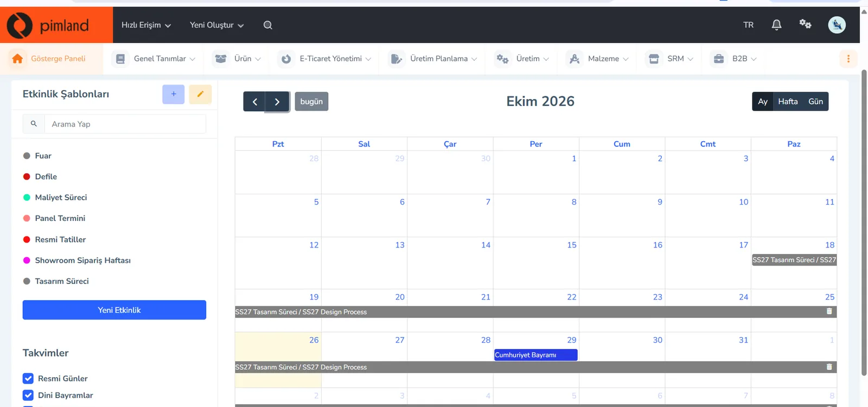Edit templates with the pencil icon
Viewport: 868px width, 407px height.
coord(200,94)
